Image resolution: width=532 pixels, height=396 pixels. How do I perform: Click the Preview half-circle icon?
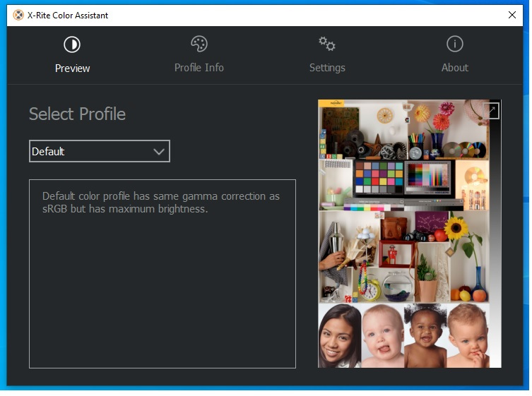point(72,45)
